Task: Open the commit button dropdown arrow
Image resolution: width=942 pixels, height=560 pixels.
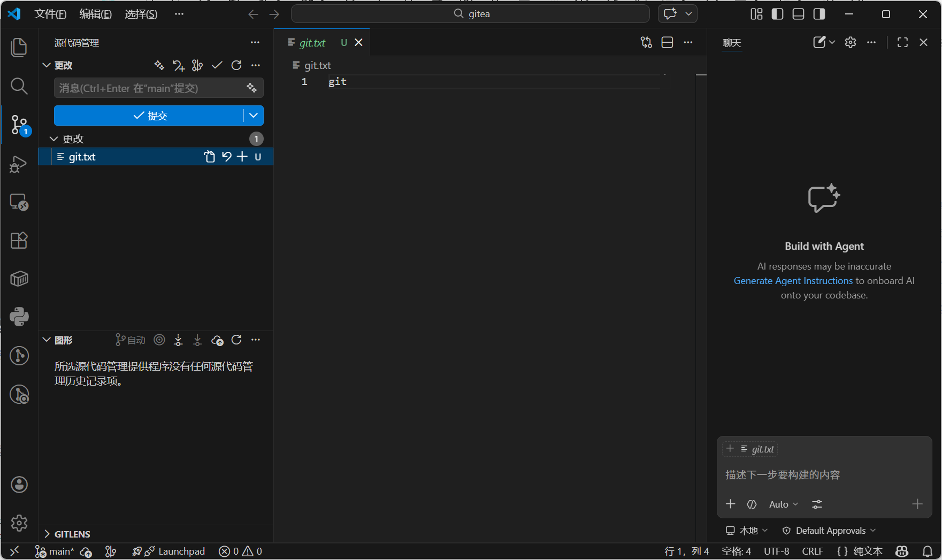Action: (254, 116)
